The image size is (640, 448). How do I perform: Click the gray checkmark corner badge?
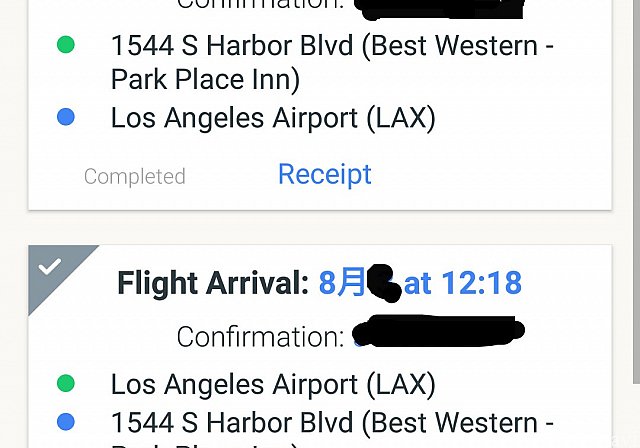tap(53, 269)
